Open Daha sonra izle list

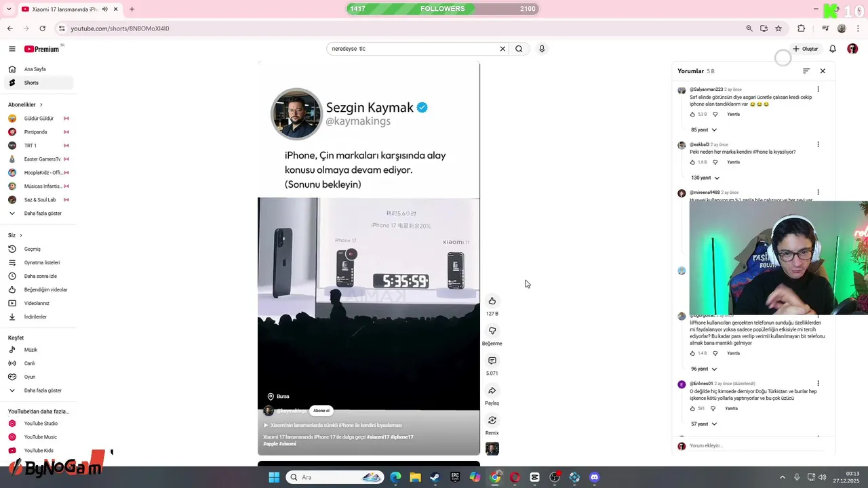(38, 276)
